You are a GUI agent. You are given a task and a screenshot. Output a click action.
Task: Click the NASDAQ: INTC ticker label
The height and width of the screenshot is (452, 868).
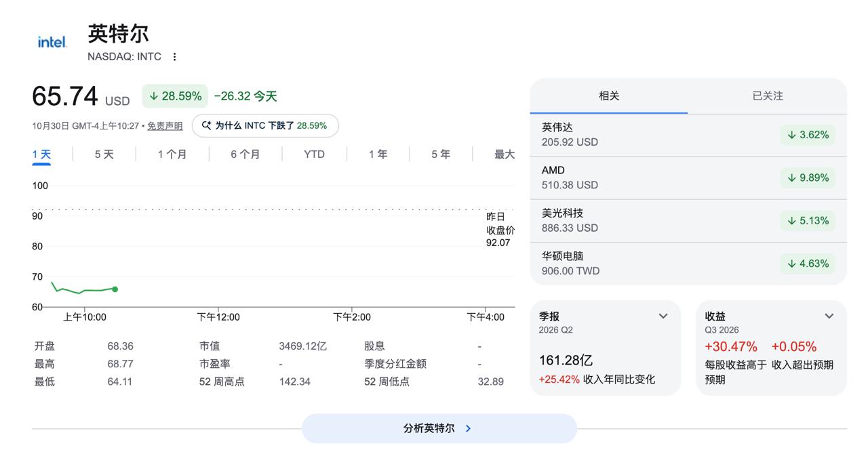[x=124, y=57]
